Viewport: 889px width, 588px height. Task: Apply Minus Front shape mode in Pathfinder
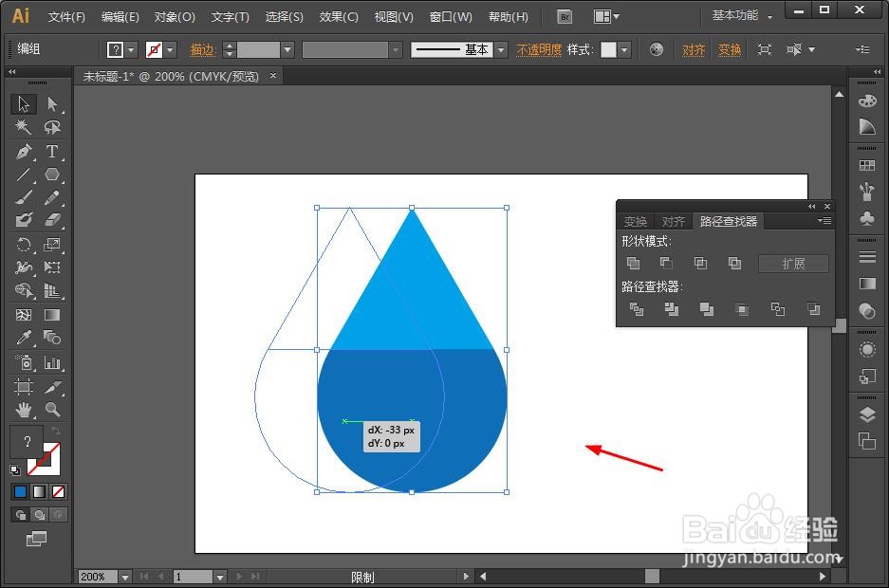click(667, 263)
